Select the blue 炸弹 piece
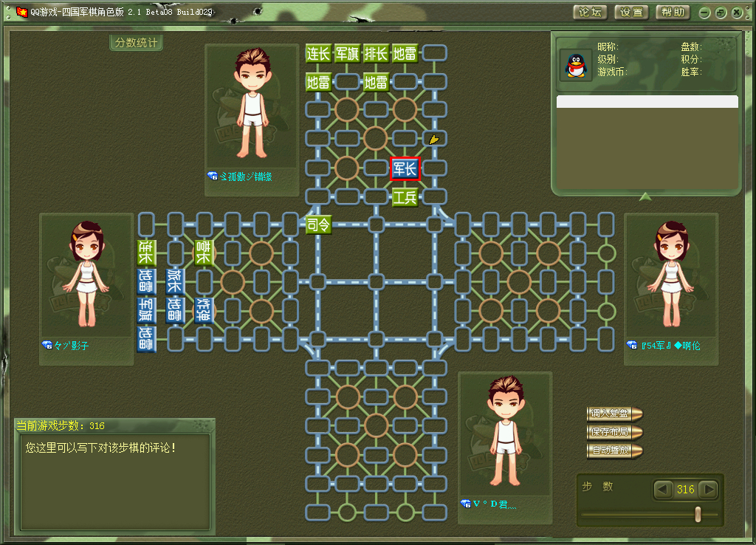Screen dimensions: 756x545 (204, 310)
